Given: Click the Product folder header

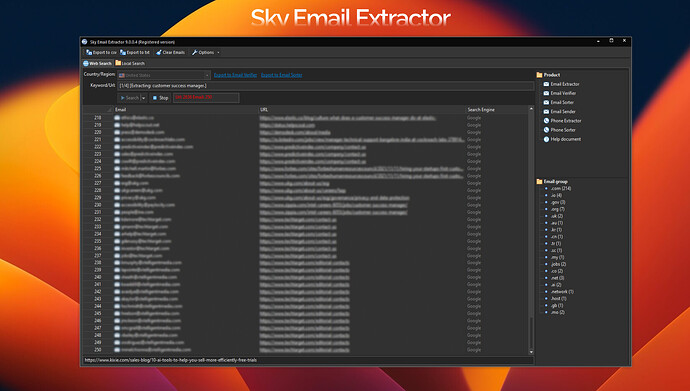Looking at the screenshot, I should pos(548,75).
